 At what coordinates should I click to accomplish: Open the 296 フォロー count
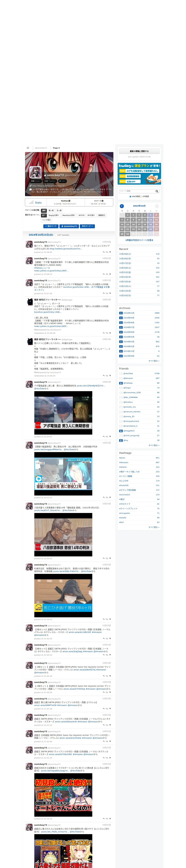click(x=36, y=181)
